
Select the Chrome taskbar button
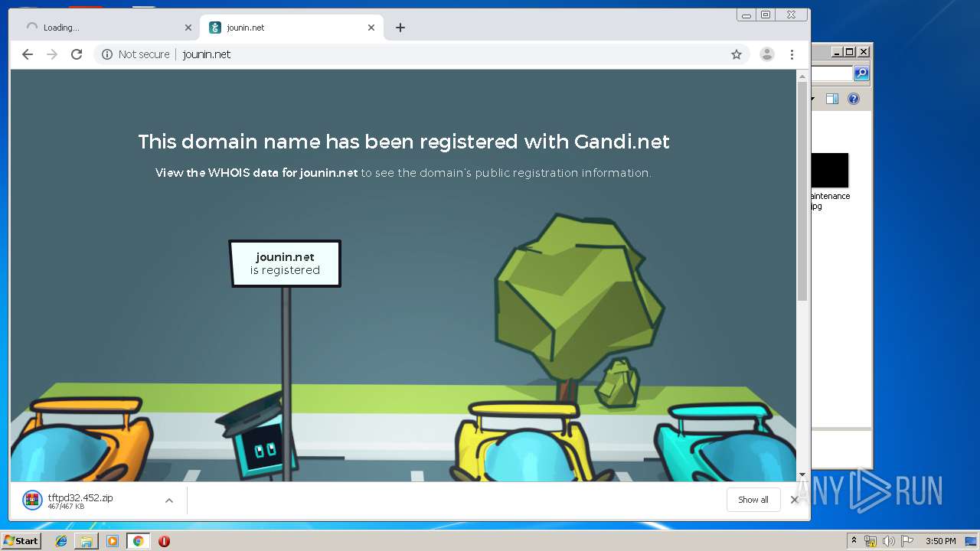coord(138,541)
